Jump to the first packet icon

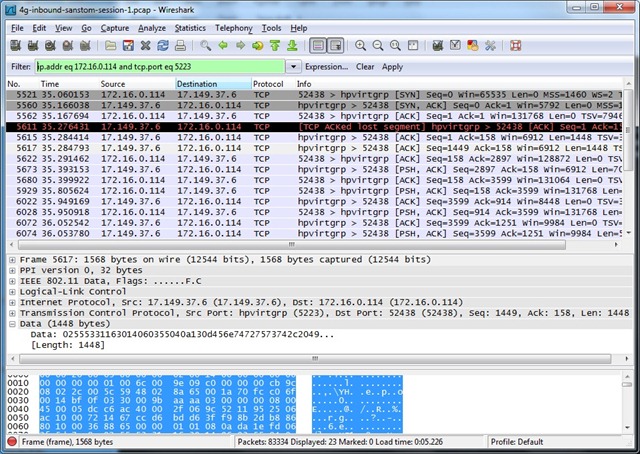[x=275, y=45]
